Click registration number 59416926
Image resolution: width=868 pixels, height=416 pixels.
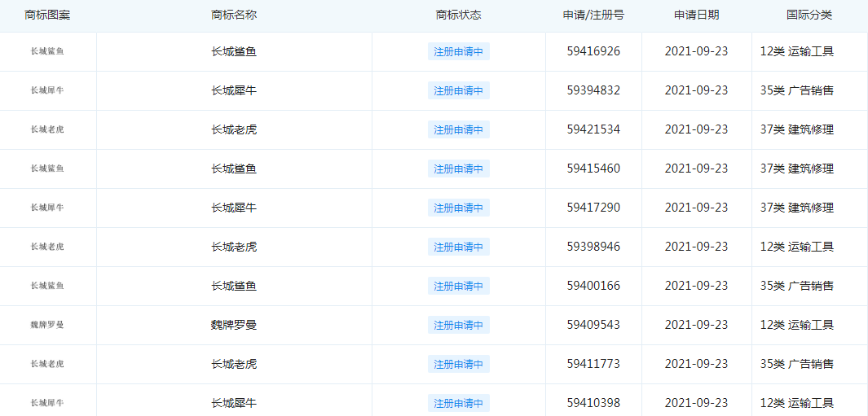(x=593, y=51)
